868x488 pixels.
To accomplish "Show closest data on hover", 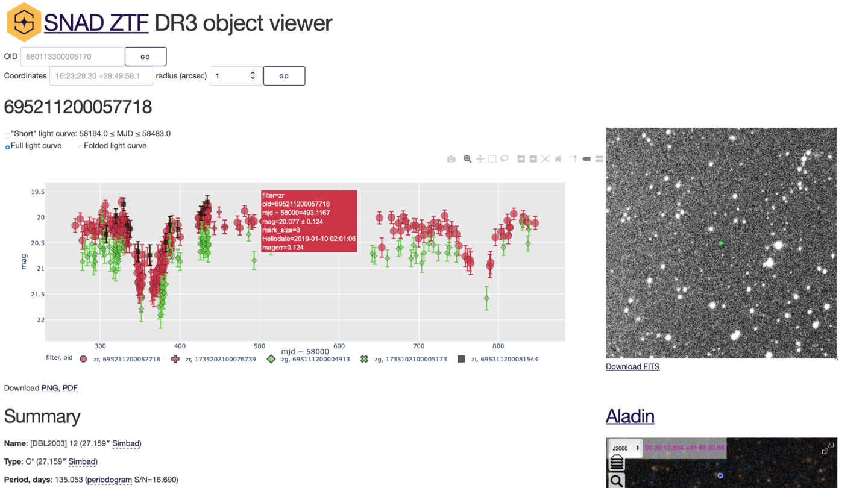I will (x=587, y=159).
